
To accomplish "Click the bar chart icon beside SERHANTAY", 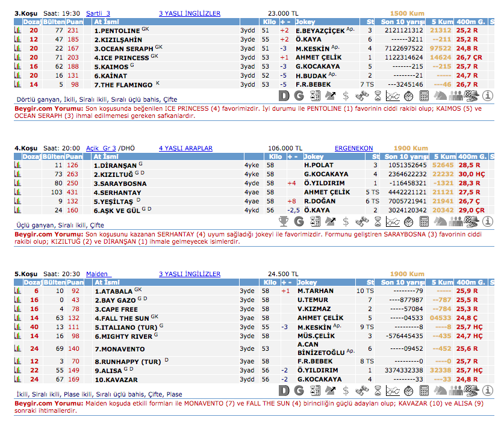I will [x=18, y=193].
